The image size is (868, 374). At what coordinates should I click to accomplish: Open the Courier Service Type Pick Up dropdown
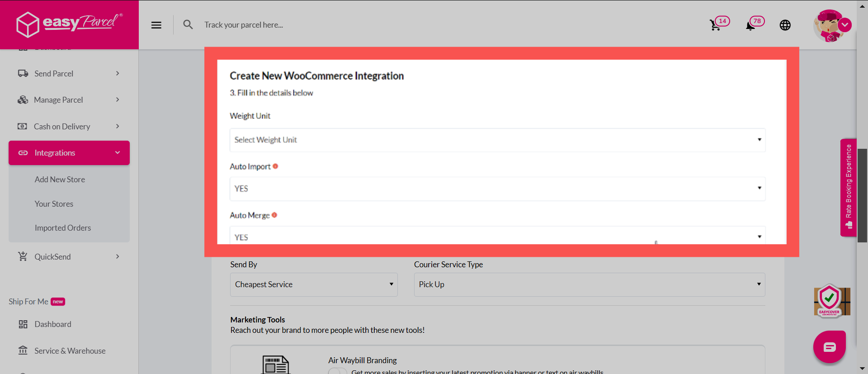tap(590, 284)
